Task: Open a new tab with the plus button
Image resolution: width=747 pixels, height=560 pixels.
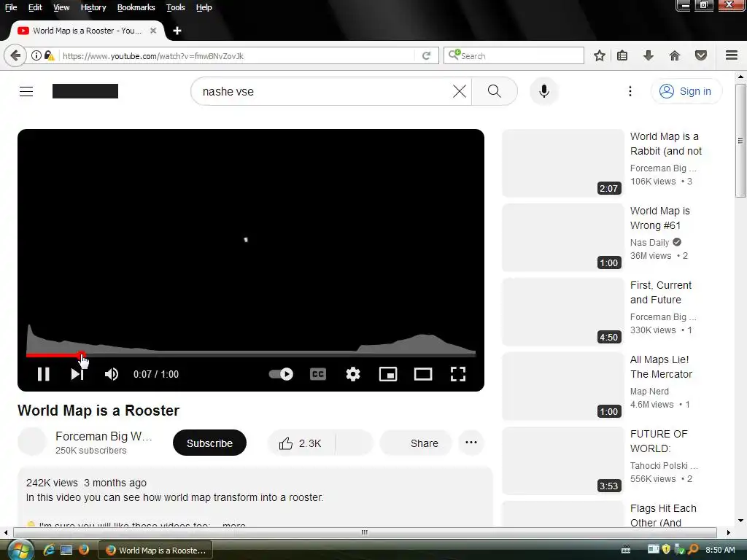Action: pyautogui.click(x=177, y=31)
